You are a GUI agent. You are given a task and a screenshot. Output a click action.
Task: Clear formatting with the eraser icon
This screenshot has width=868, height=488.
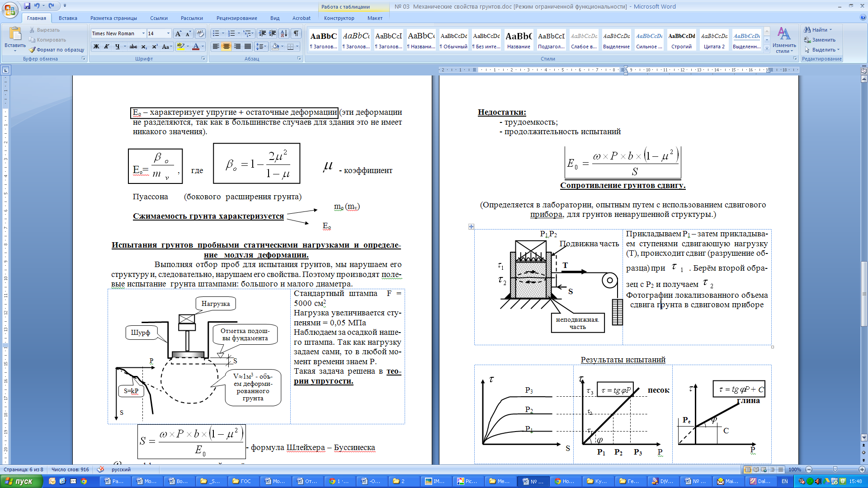201,33
